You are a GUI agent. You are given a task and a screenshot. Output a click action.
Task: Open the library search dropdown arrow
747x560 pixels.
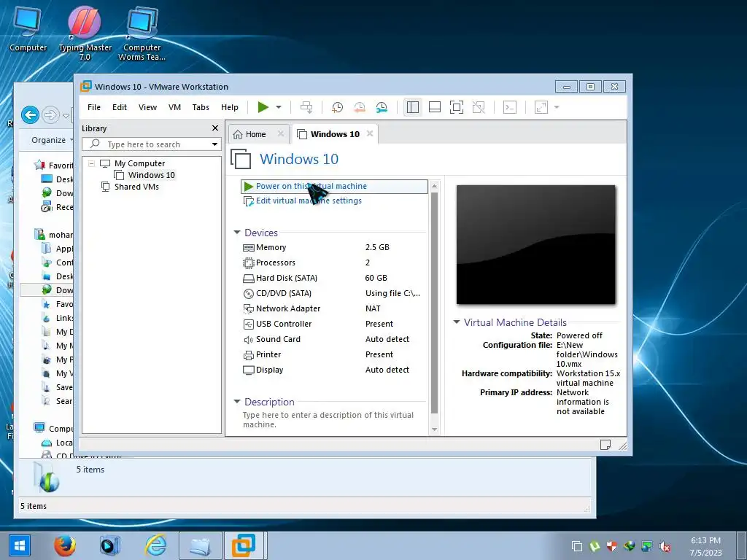[215, 144]
